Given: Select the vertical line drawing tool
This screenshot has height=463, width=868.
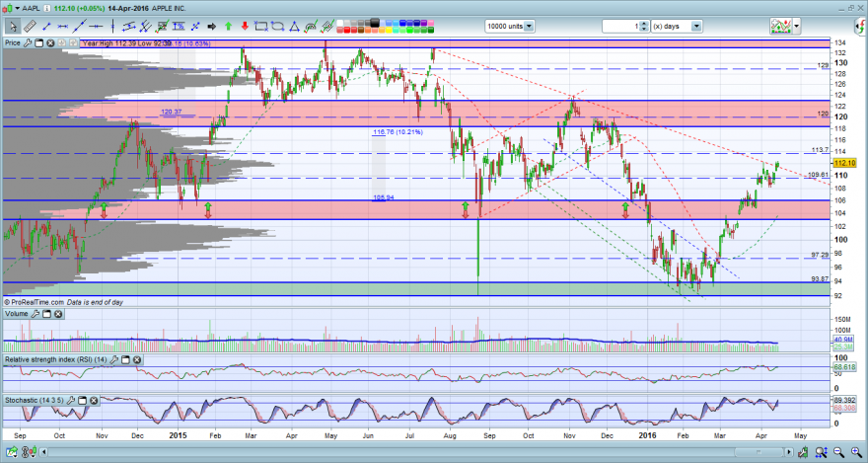Looking at the screenshot, I should [x=112, y=26].
